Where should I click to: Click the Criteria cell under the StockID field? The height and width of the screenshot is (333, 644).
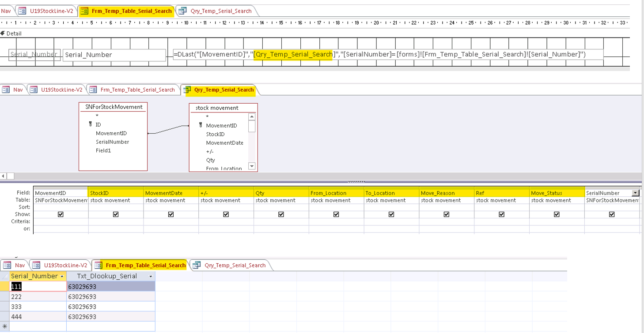click(x=116, y=221)
